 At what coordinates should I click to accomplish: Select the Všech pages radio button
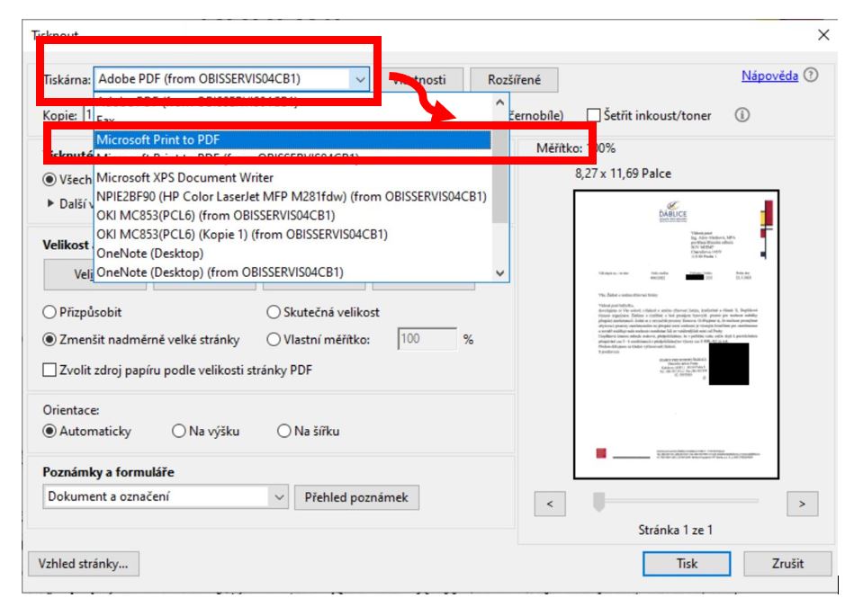[49, 180]
